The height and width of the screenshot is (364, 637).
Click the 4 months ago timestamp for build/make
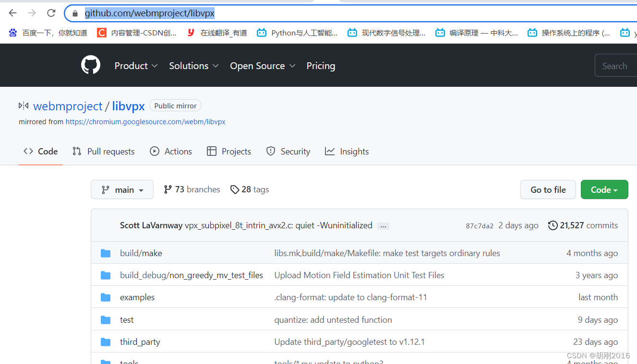point(592,253)
